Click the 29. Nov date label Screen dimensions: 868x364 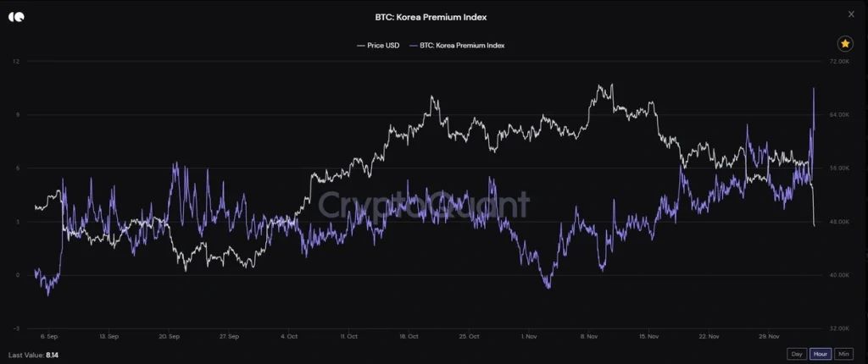[x=770, y=336]
